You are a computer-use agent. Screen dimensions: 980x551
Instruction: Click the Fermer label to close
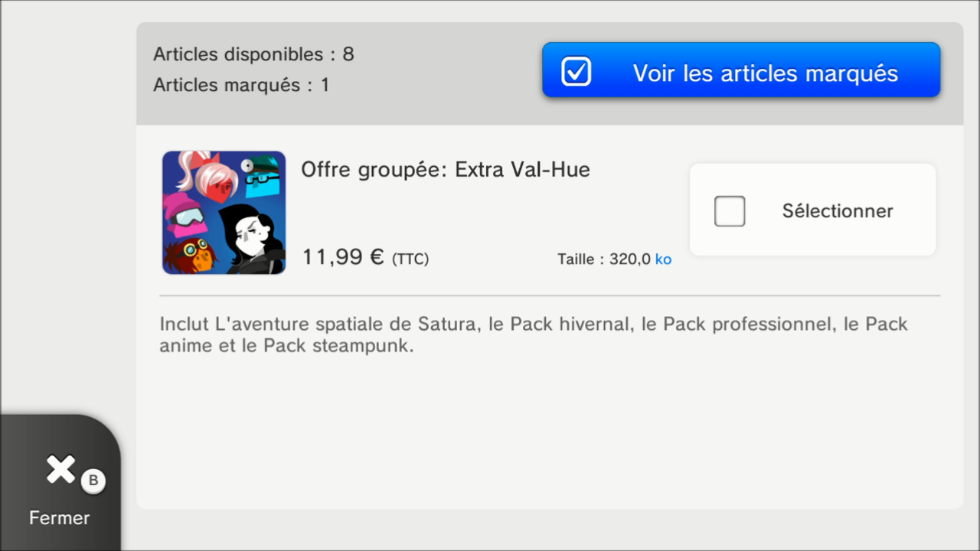60,518
